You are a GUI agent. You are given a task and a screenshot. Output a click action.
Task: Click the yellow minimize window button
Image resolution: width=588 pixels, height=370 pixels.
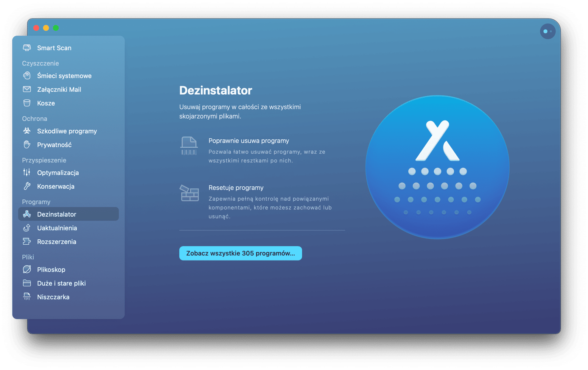tap(46, 28)
